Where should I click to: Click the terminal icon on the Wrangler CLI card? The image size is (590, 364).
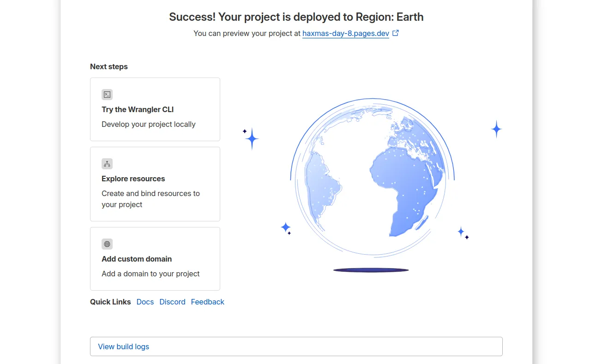107,94
